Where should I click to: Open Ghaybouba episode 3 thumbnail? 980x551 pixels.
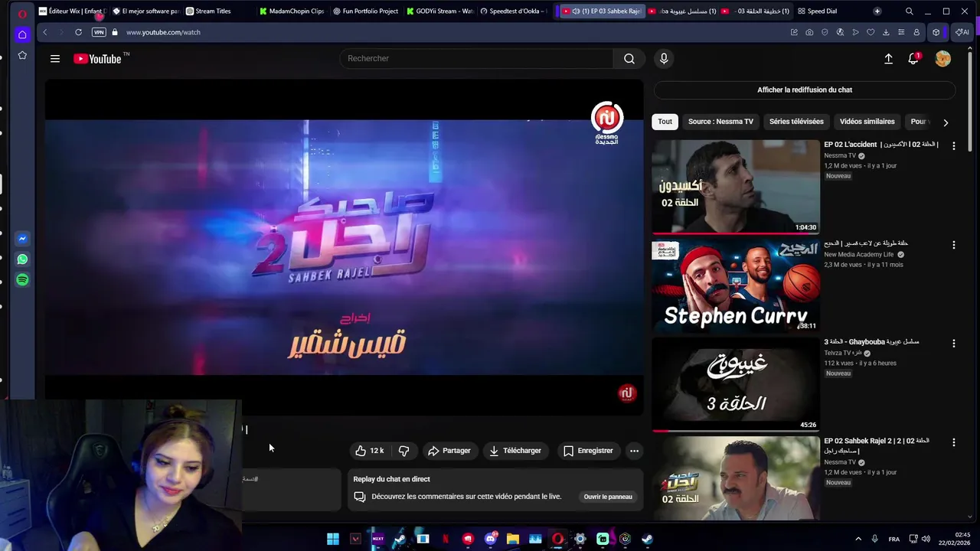pyautogui.click(x=735, y=384)
